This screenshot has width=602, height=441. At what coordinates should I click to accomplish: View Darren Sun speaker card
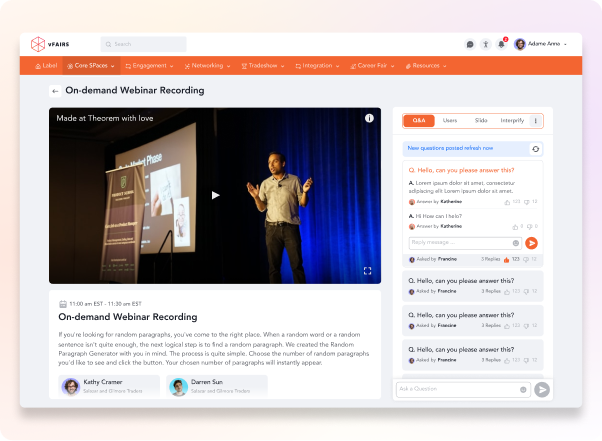pyautogui.click(x=217, y=386)
